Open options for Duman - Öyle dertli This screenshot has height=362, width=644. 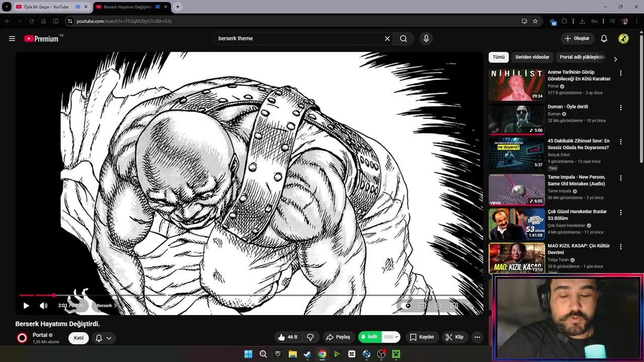pos(620,108)
